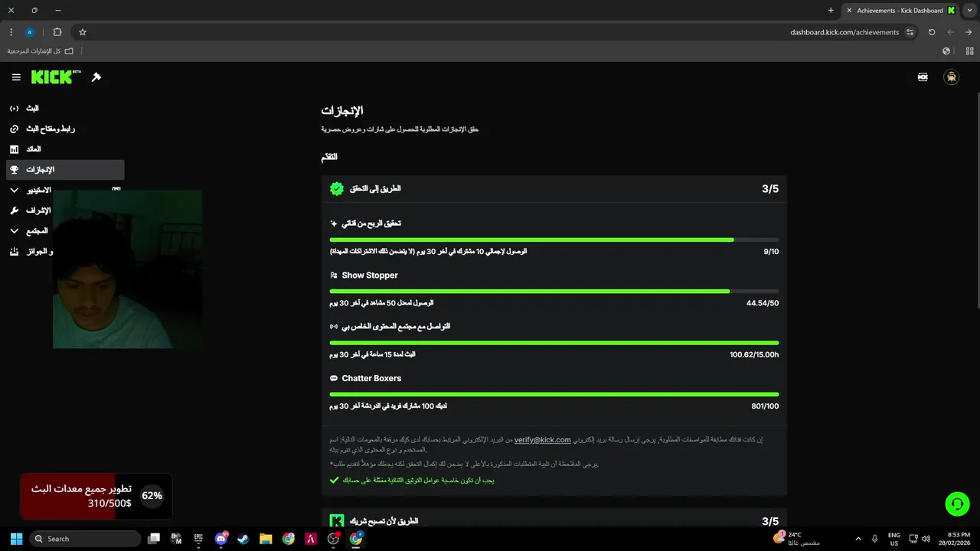Viewport: 980px width, 551px height.
Task: Click the verify@kick.com email link
Action: tap(542, 440)
